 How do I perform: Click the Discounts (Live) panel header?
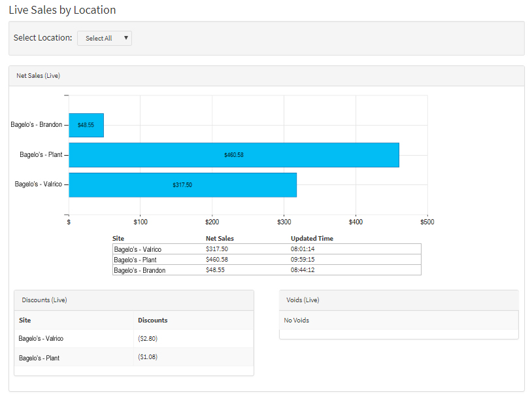[134, 300]
